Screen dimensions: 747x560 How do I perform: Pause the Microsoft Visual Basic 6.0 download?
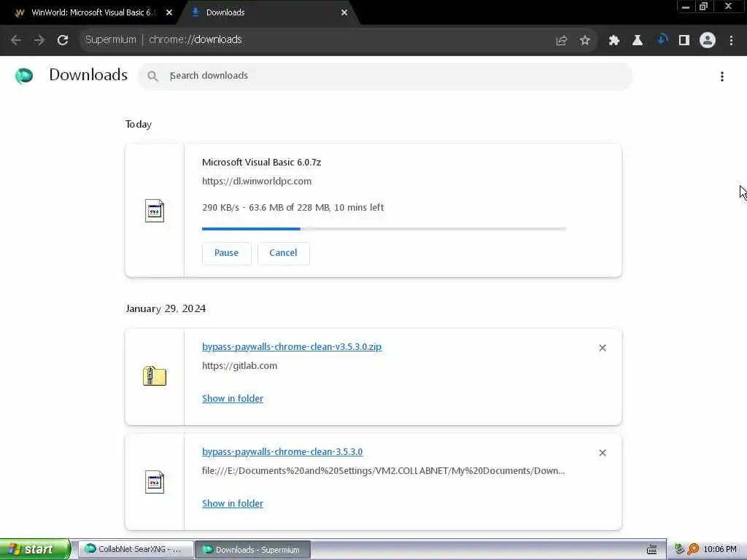pos(226,253)
